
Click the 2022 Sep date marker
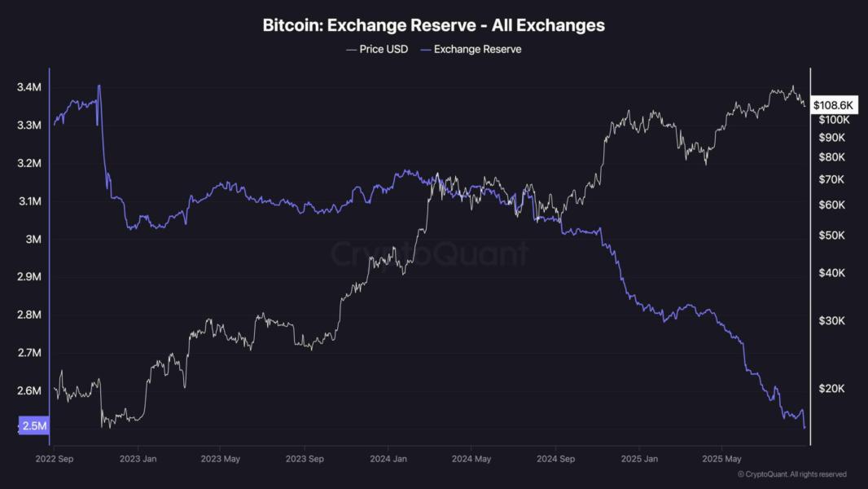[x=55, y=459]
